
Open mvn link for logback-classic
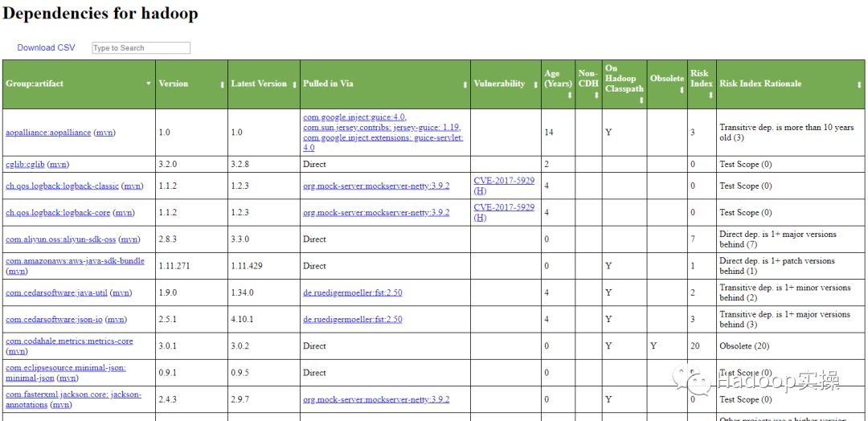click(x=133, y=186)
